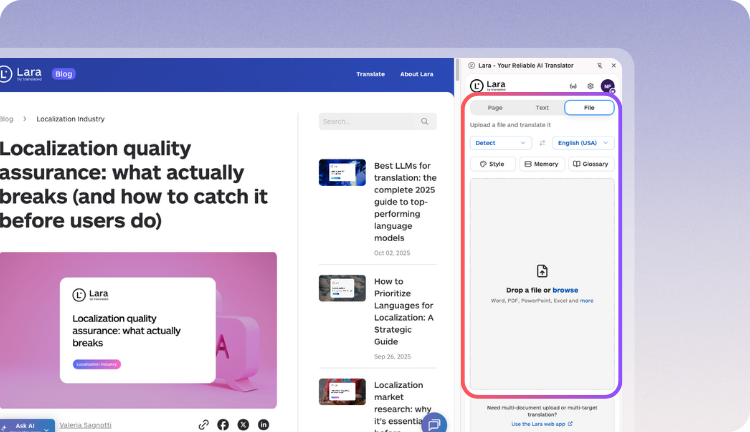Screen dimensions: 750x432
Task: Open the Blog badge in header
Action: [x=63, y=74]
